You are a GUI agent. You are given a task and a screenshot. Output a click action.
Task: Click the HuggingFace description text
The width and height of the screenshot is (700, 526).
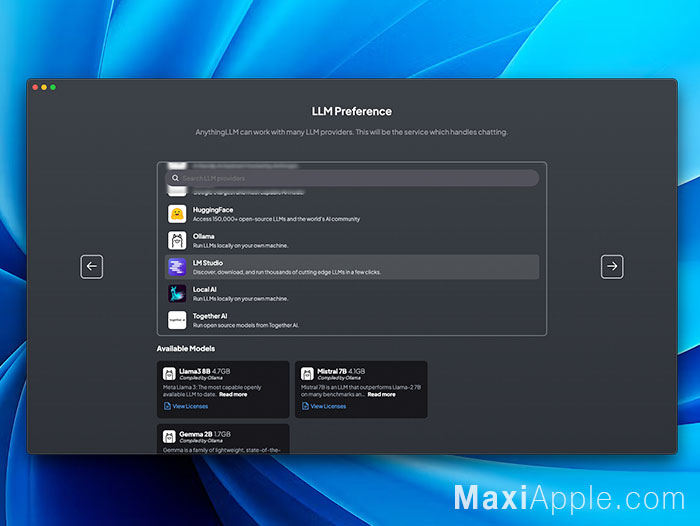[x=276, y=219]
